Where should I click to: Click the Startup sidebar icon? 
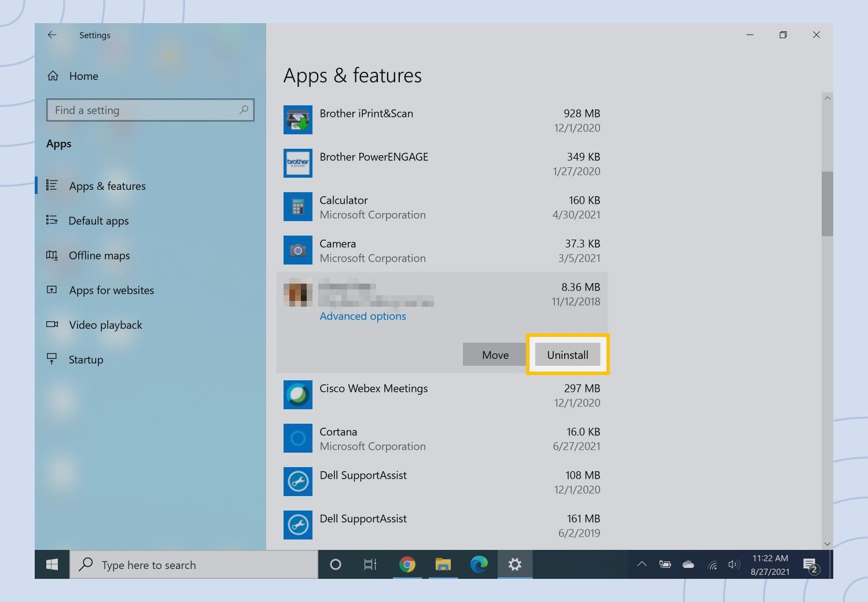pyautogui.click(x=52, y=359)
